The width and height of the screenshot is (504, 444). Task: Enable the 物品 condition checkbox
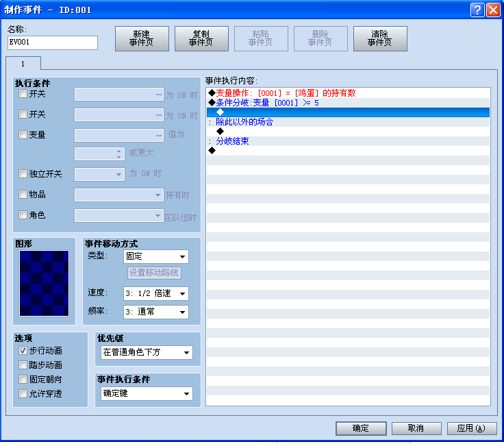(x=23, y=194)
